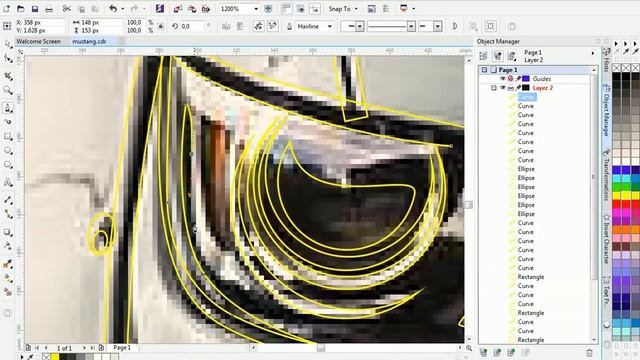Viewport: 640px width, 360px height.
Task: Open the start arrowhead dropdown
Action: click(360, 27)
